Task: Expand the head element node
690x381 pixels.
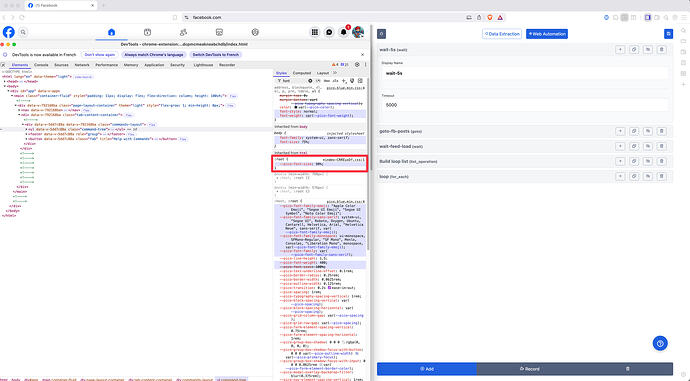Action: 5,81
